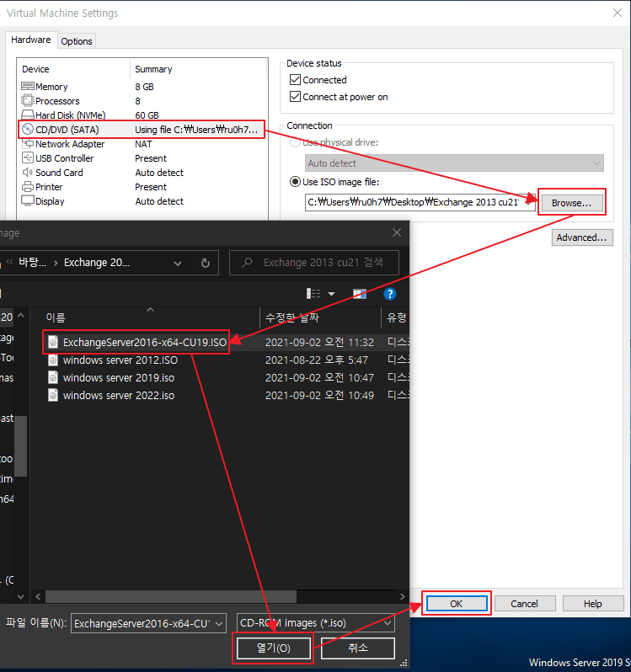Click the Exchange 20... breadcrumb folder
Image resolution: width=631 pixels, height=672 pixels.
click(97, 262)
